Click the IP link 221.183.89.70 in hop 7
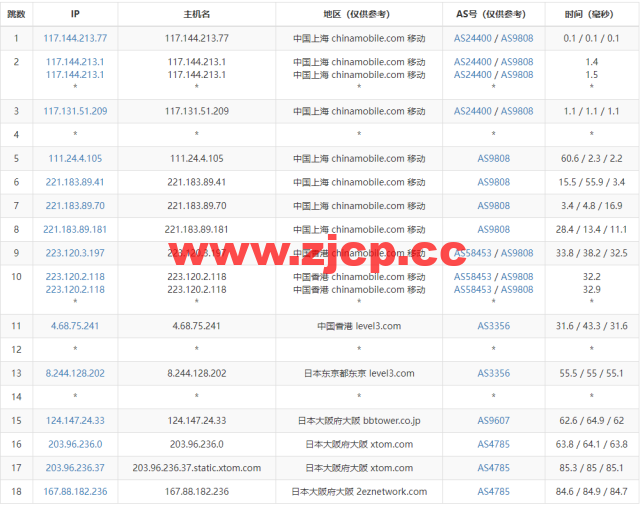This screenshot has height=507, width=640. tap(75, 206)
